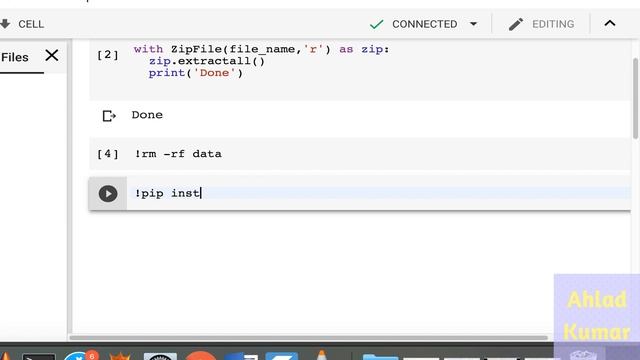
Task: Click the print('Done') line
Action: click(x=196, y=73)
